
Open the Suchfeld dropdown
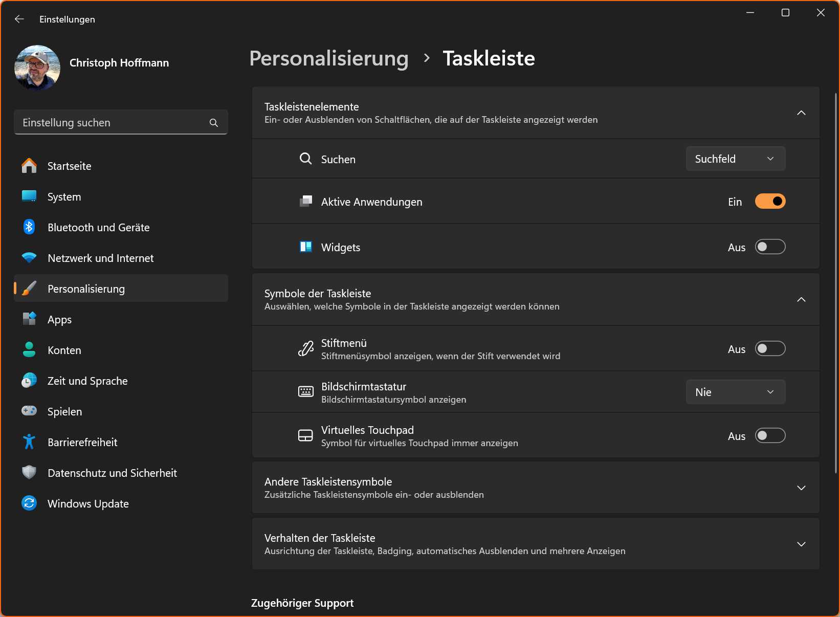(x=735, y=159)
